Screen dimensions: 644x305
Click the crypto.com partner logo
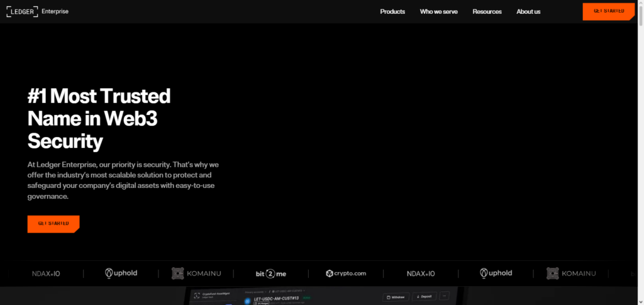pyautogui.click(x=346, y=274)
